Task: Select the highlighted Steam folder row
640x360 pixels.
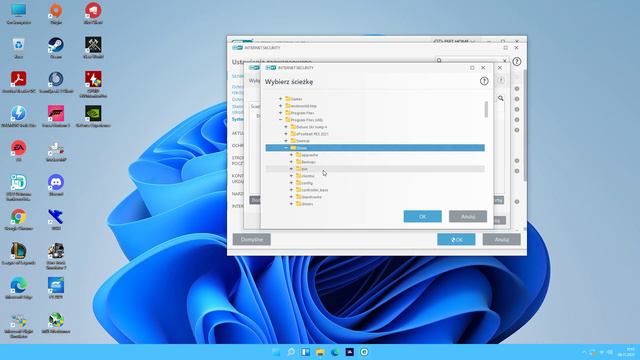Action: click(x=375, y=148)
